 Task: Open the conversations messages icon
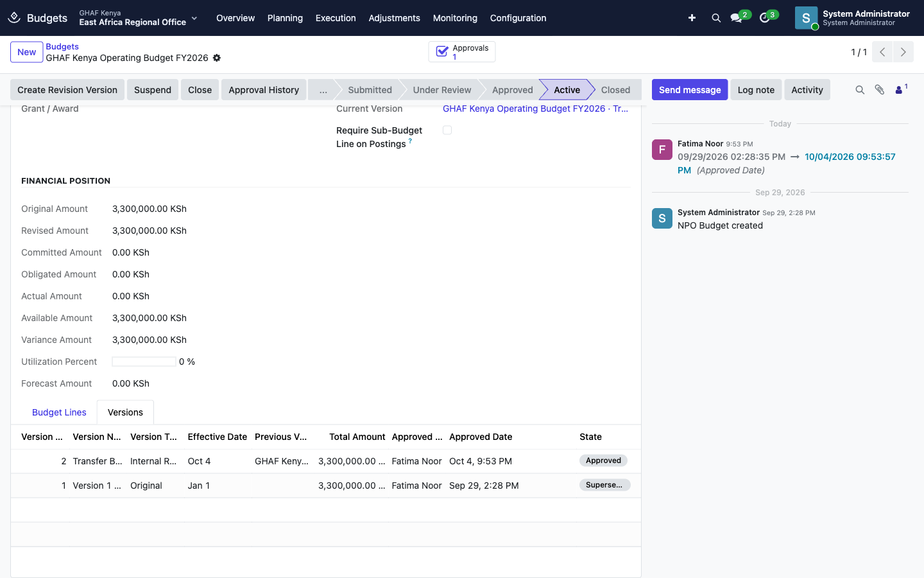tap(737, 18)
